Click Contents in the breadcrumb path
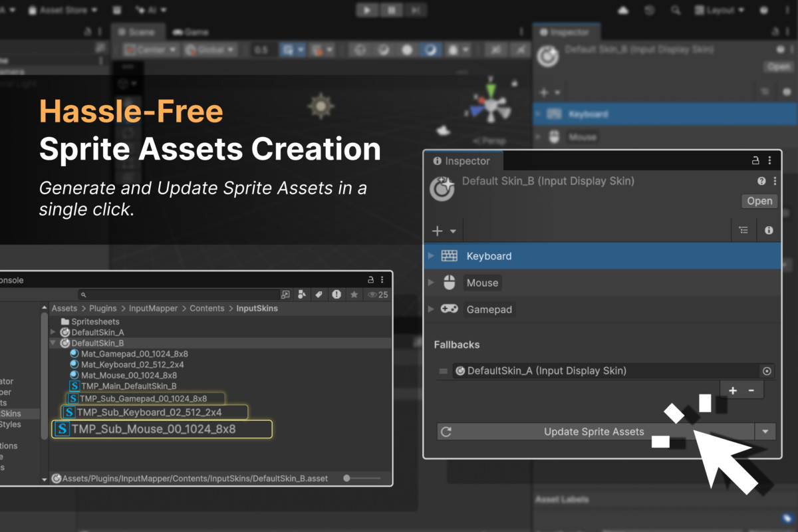798x532 pixels. [207, 308]
